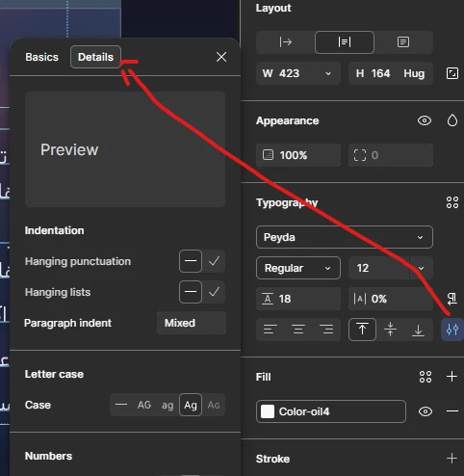This screenshot has width=464, height=476.
Task: Open Typography styles four-dot icon
Action: [x=452, y=202]
